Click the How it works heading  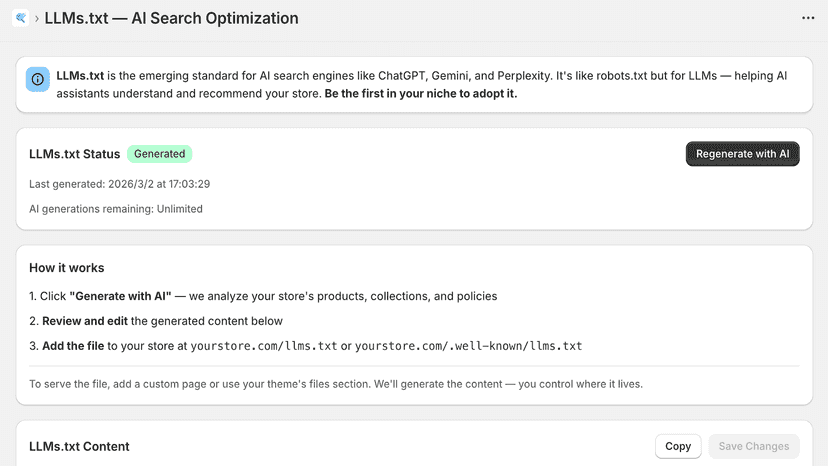pos(67,268)
